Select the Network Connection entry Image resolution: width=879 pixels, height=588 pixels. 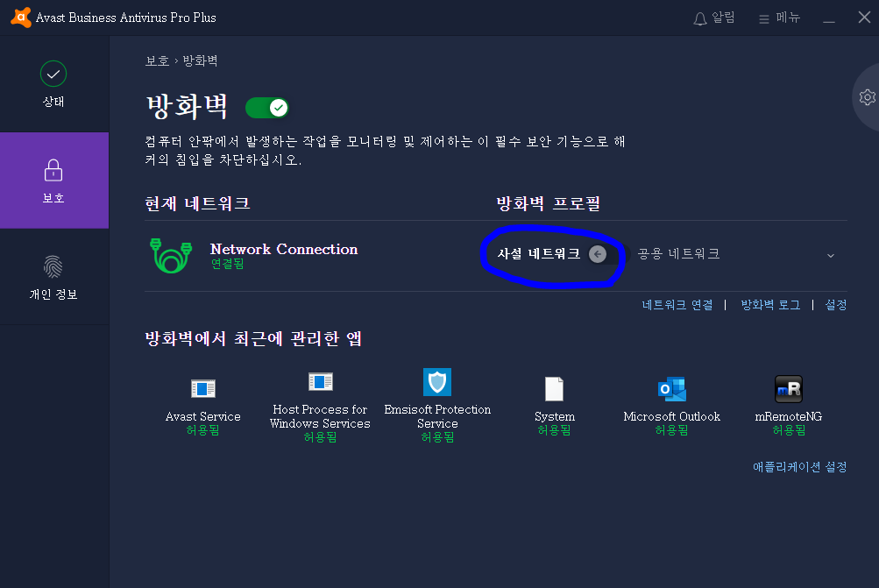click(x=284, y=249)
